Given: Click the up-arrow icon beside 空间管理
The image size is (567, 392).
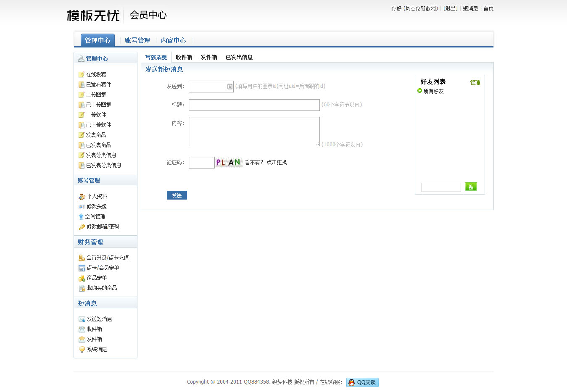Looking at the screenshot, I should point(81,217).
